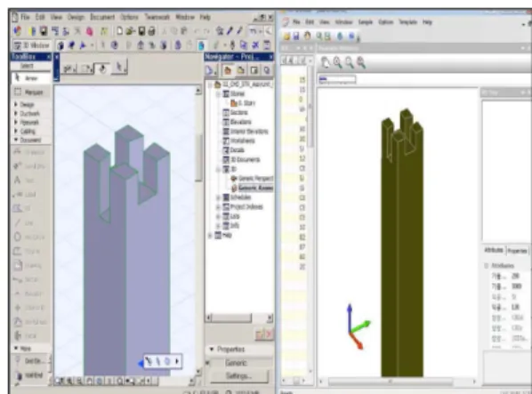Switch to the Attributes tab in right window

click(494, 250)
